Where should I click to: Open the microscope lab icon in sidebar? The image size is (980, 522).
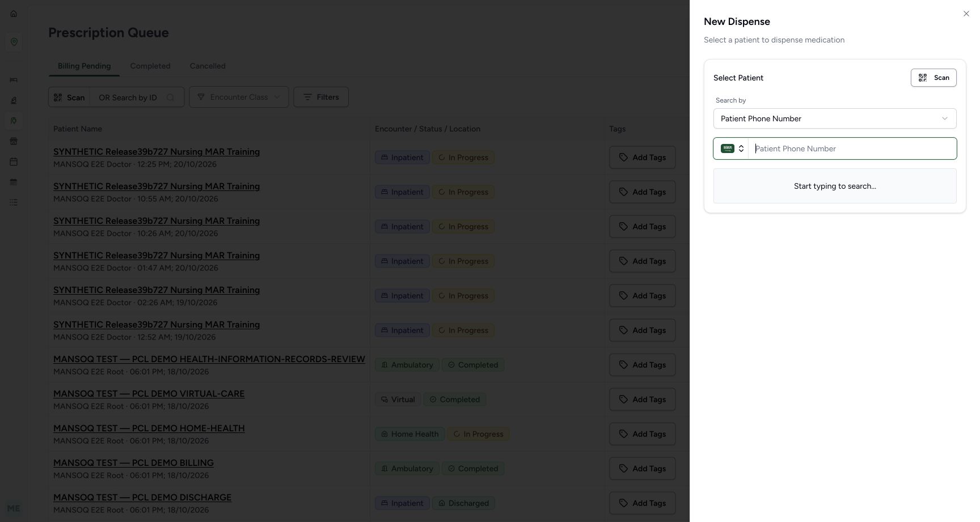point(14,100)
